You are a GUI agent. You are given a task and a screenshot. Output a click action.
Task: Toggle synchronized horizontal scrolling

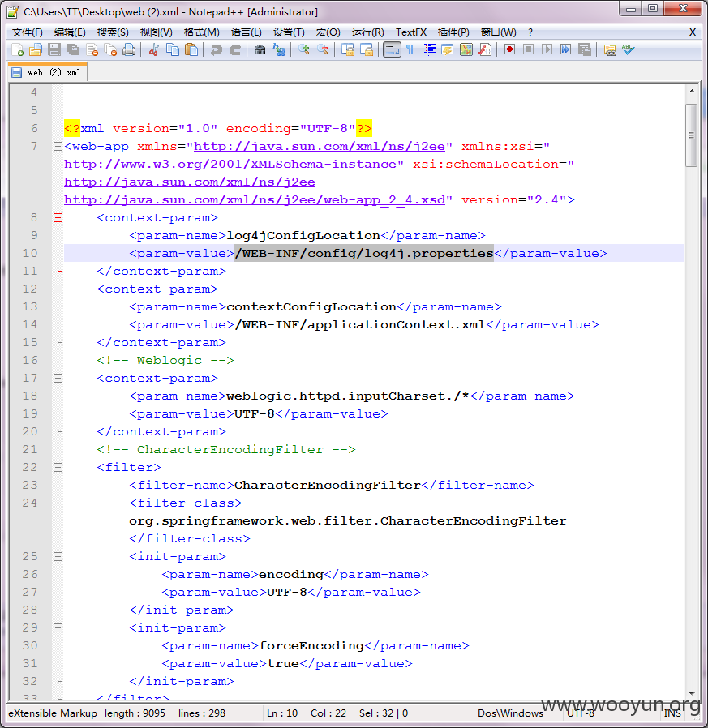(367, 49)
